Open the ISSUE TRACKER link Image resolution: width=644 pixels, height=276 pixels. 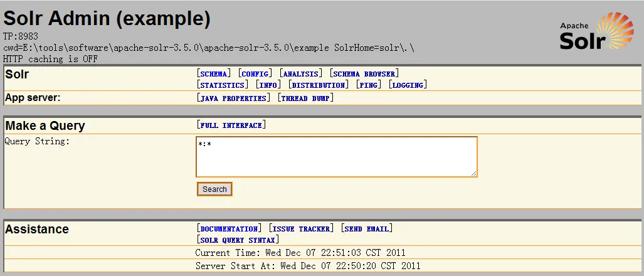tap(301, 229)
